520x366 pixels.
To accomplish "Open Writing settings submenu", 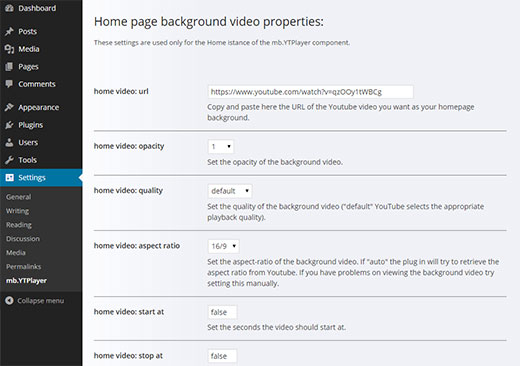I will pyautogui.click(x=17, y=211).
